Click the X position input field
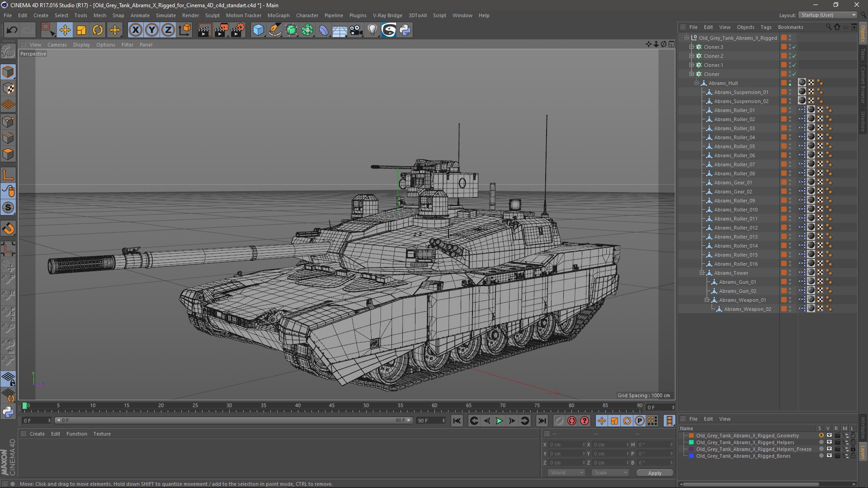868x488 pixels. [x=567, y=445]
